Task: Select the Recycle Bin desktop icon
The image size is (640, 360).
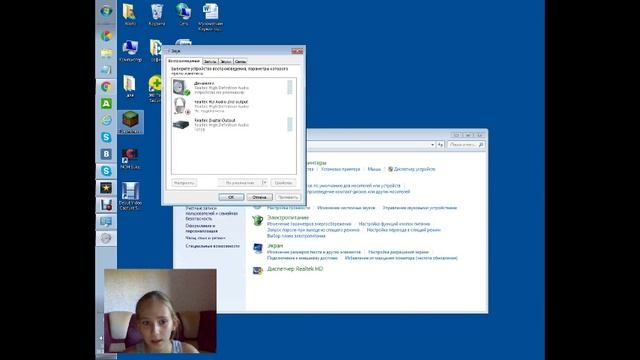Action: [157, 15]
